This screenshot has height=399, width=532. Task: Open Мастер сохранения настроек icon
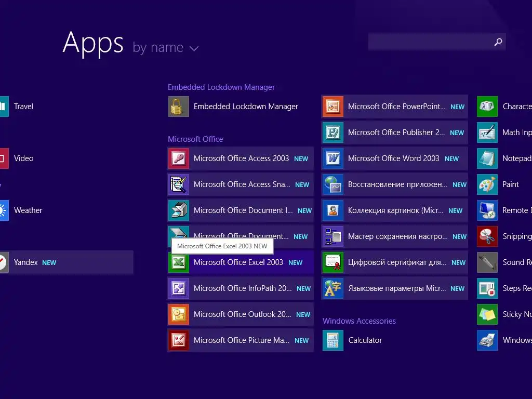[333, 236]
